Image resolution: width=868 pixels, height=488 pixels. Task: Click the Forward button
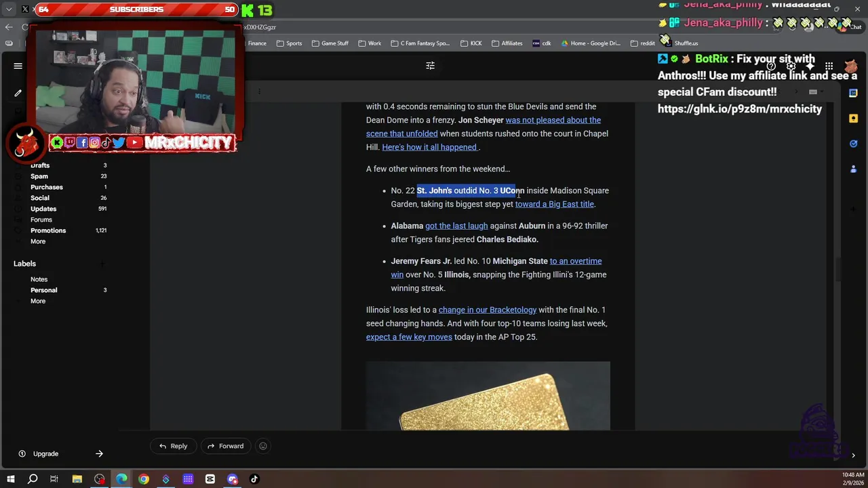pos(225,446)
